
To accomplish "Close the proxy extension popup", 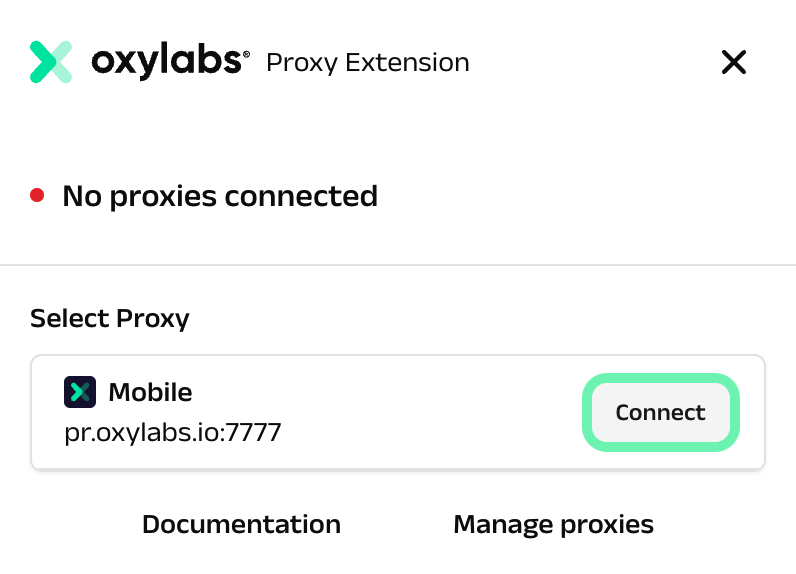I will tap(734, 63).
